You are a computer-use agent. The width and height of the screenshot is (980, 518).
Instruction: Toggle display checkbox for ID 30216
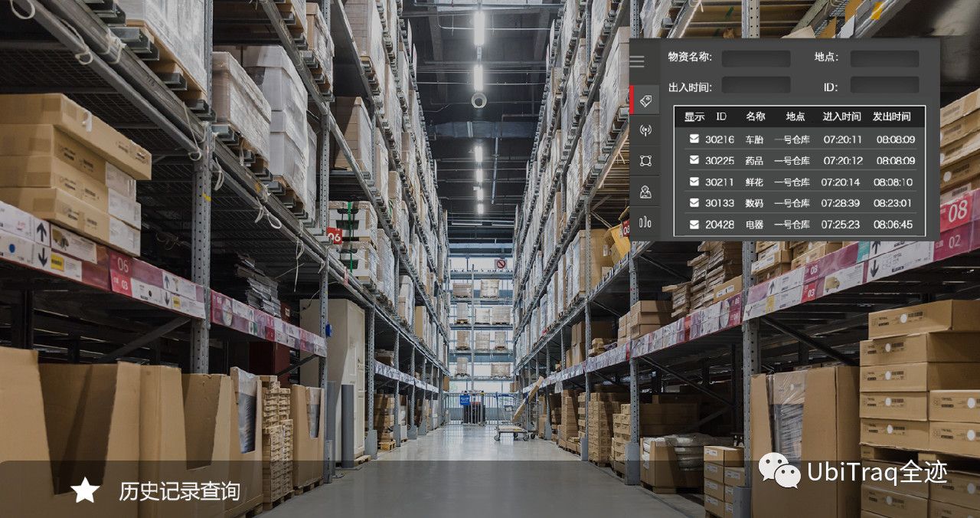point(694,139)
